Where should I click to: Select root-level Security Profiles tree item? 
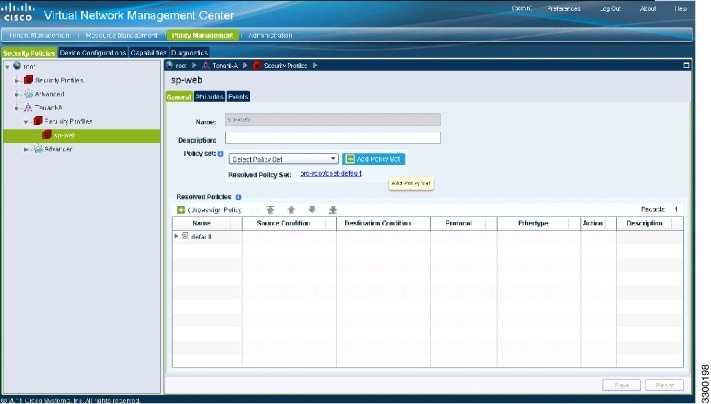click(59, 80)
